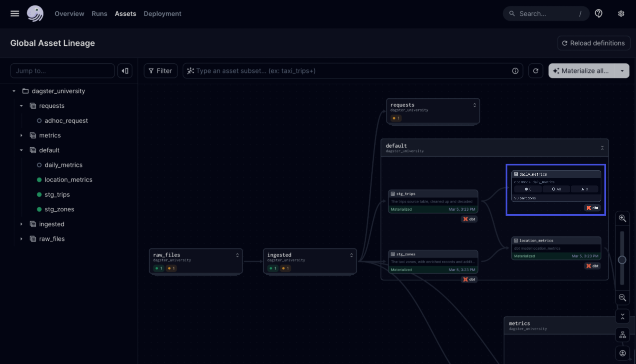This screenshot has width=636, height=364.
Task: Select the daily_metrics asset node
Action: click(x=556, y=186)
